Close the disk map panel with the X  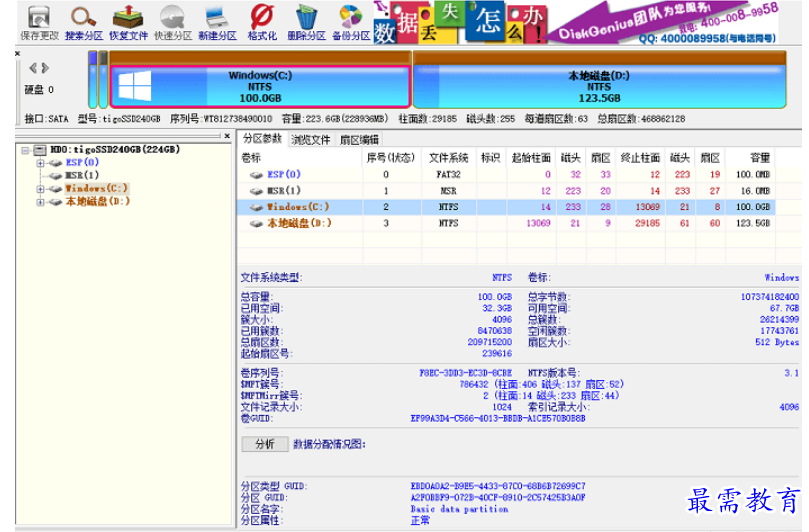click(x=18, y=53)
